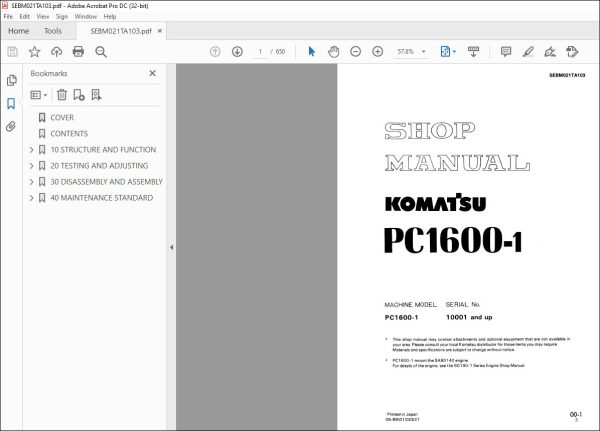The height and width of the screenshot is (431, 600).
Task: Open the File menu
Action: pyautogui.click(x=8, y=16)
